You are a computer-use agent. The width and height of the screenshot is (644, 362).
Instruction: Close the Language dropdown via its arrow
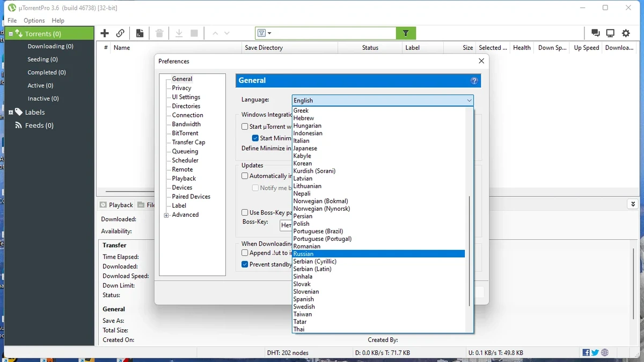click(x=469, y=100)
